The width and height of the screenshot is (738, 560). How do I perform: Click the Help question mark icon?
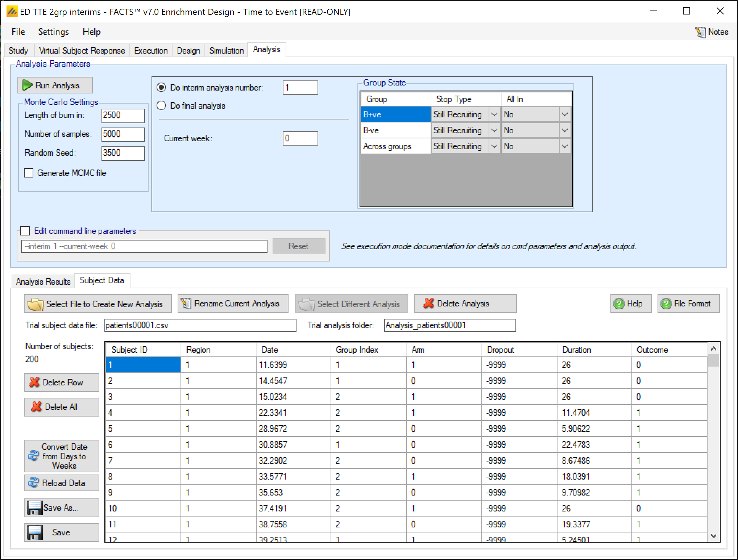click(x=619, y=304)
